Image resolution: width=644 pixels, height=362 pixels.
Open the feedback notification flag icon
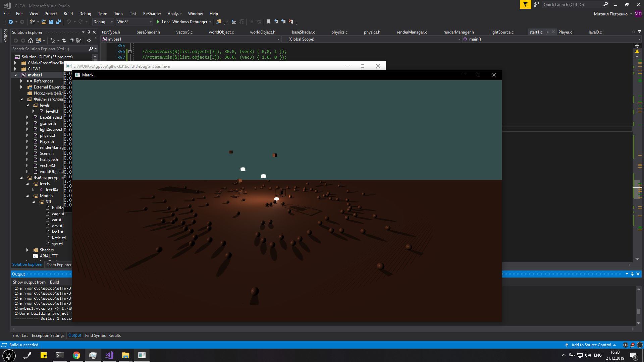[x=525, y=5]
